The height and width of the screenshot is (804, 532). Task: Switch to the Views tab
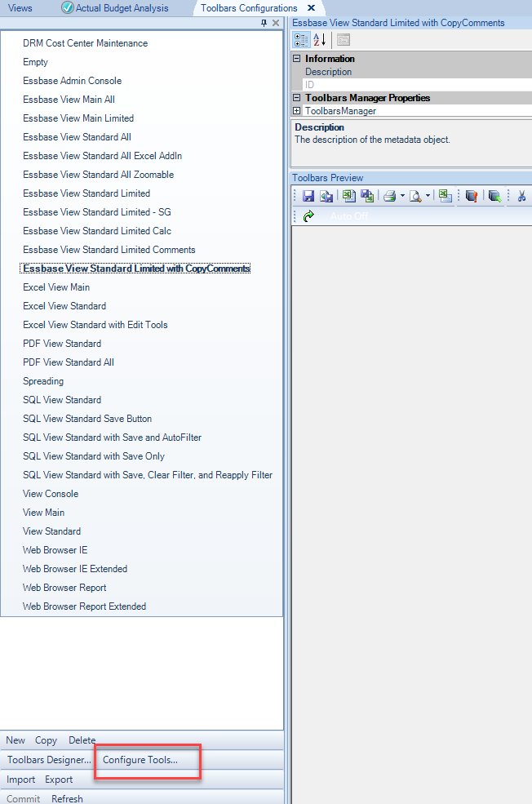pyautogui.click(x=20, y=7)
